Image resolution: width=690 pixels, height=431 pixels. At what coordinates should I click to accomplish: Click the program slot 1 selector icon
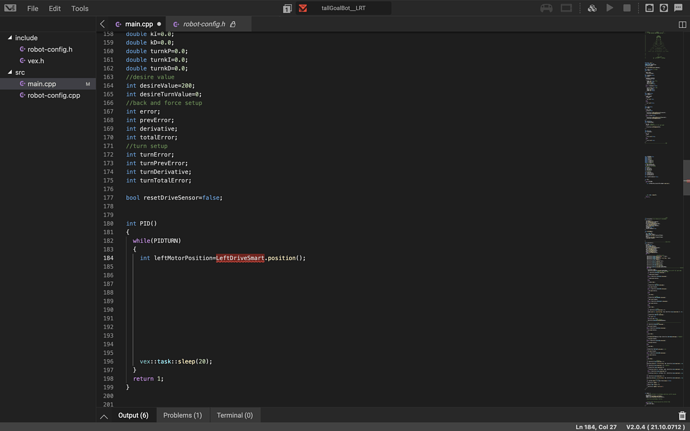287,8
